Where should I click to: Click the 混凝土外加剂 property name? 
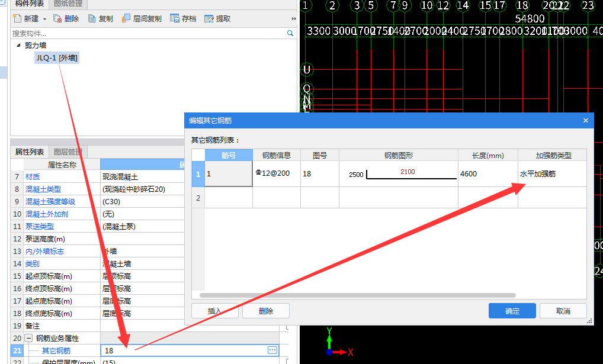(x=47, y=214)
